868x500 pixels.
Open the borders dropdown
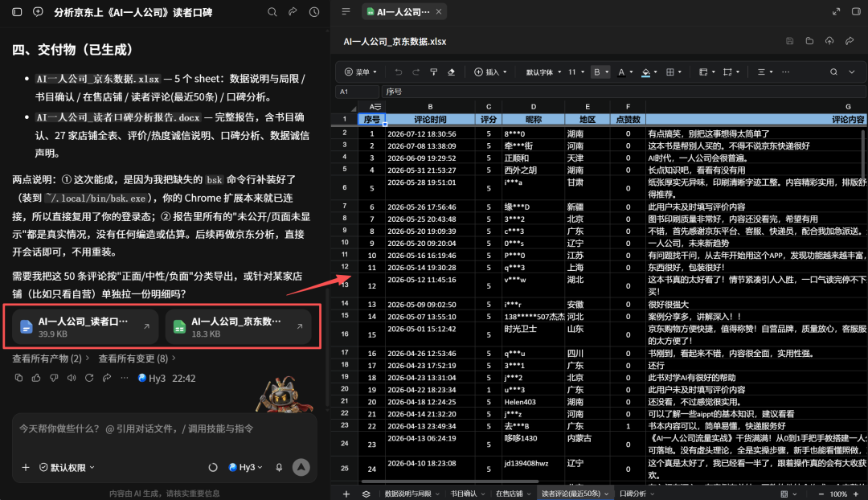click(x=674, y=72)
